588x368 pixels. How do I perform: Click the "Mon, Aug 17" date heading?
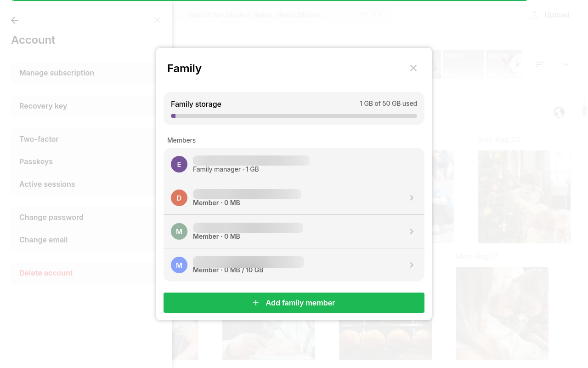pos(477,256)
